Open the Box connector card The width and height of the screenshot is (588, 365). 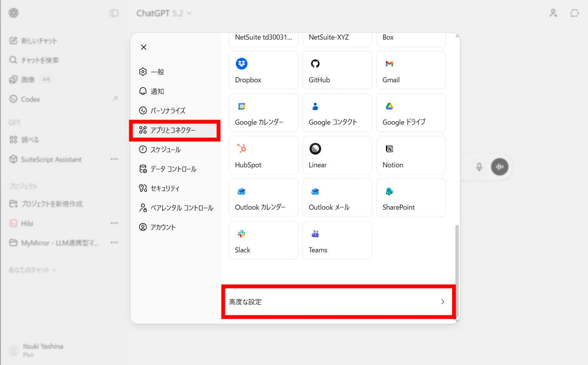411,40
